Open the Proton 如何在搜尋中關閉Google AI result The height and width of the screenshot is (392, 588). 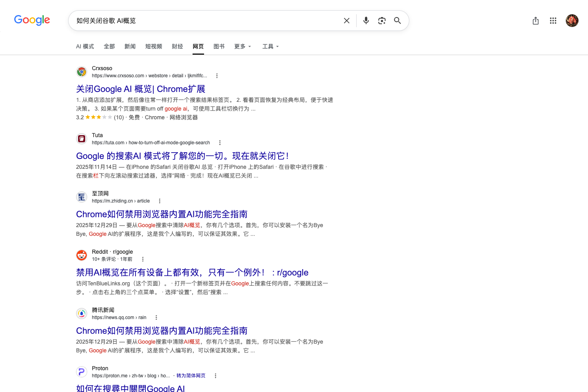130,388
